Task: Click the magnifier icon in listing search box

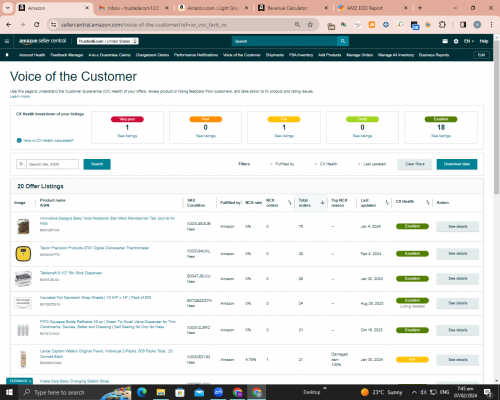Action: coord(21,164)
